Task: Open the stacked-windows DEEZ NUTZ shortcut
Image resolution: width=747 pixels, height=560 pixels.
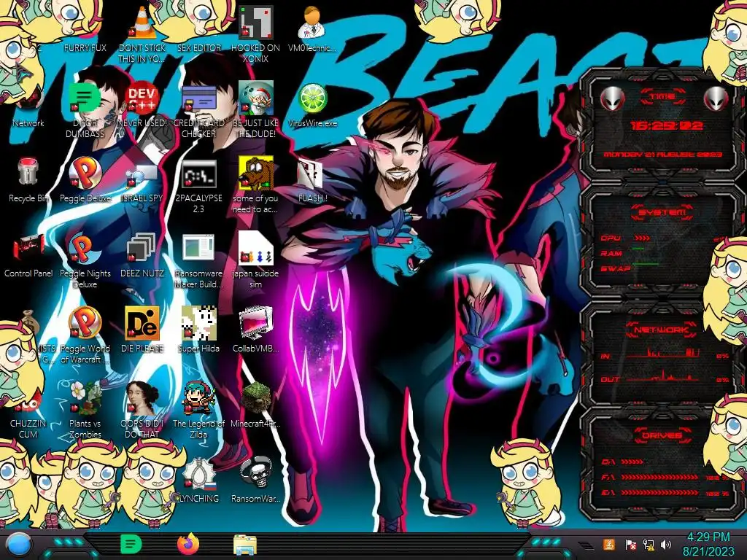Action: [x=142, y=249]
